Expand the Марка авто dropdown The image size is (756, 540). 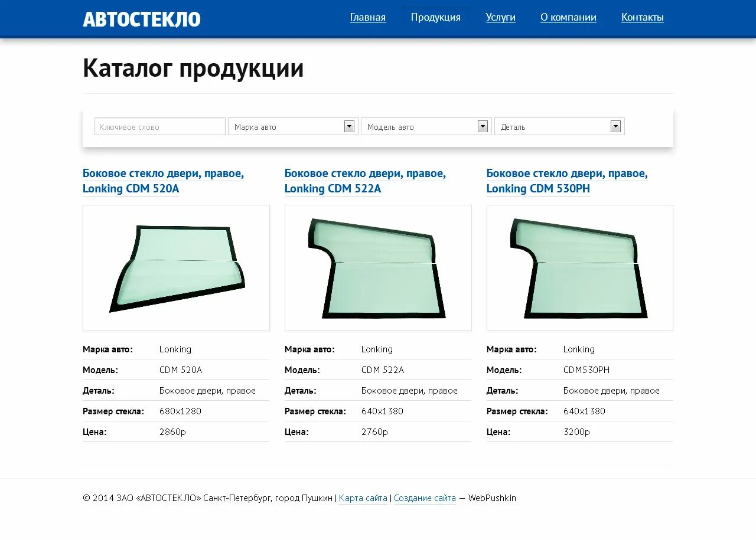click(293, 126)
